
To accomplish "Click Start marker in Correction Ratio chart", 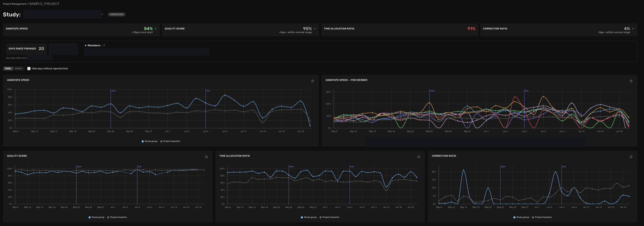I will tap(503, 166).
